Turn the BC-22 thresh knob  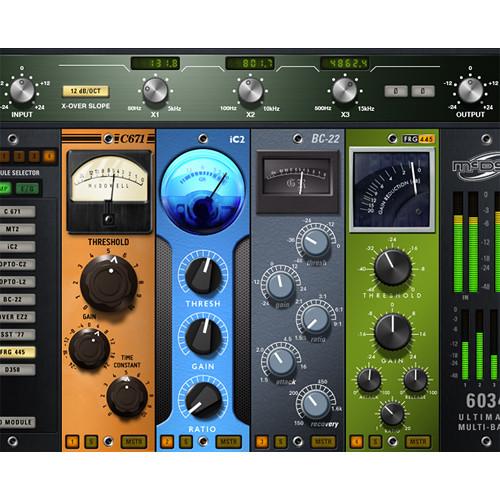[x=315, y=243]
